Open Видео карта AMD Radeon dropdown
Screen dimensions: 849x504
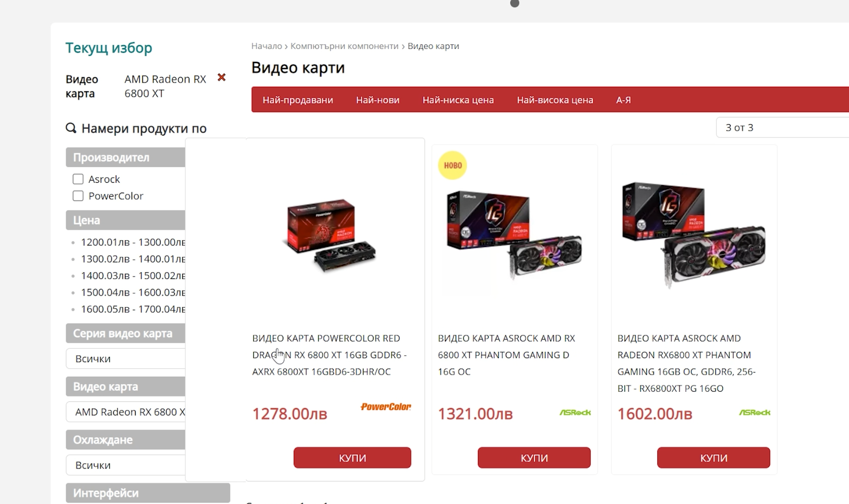pyautogui.click(x=126, y=412)
